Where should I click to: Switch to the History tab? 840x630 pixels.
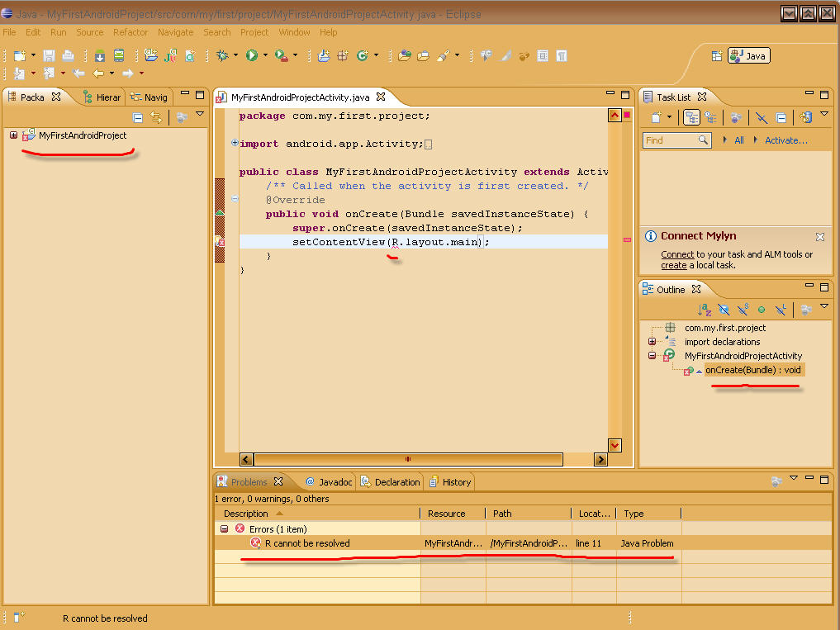tap(450, 482)
